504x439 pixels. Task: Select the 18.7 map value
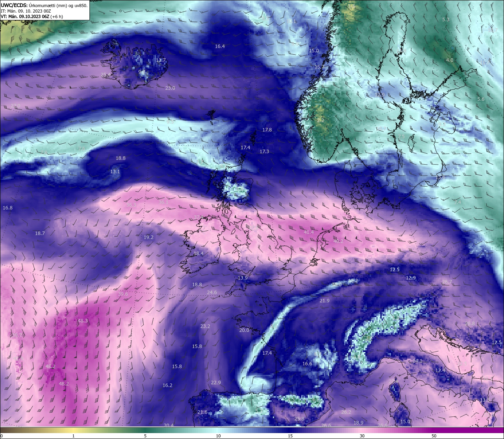(x=40, y=233)
